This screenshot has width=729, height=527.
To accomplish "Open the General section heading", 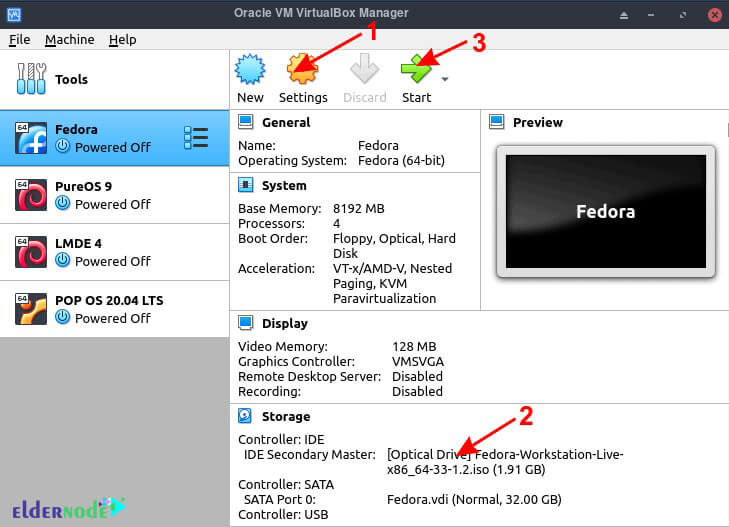I will click(x=286, y=122).
